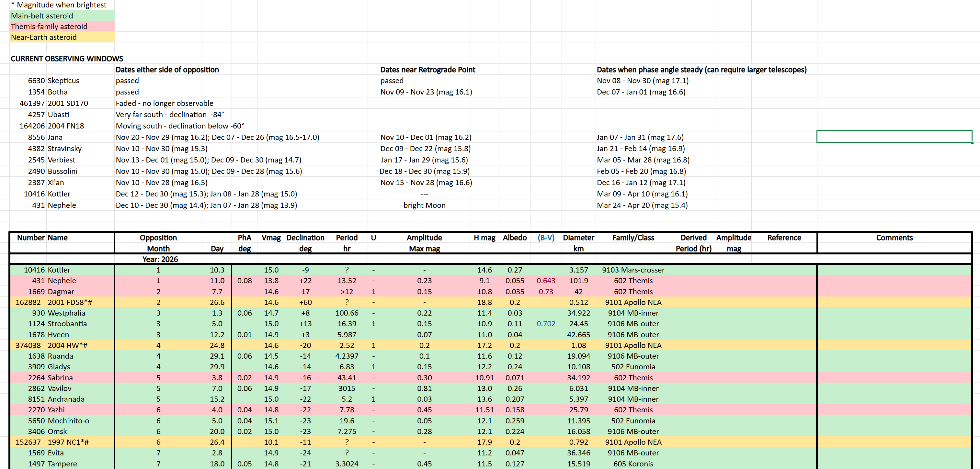980x469 pixels.
Task: Click the selected empty cell beside Jana row
Action: [x=894, y=137]
